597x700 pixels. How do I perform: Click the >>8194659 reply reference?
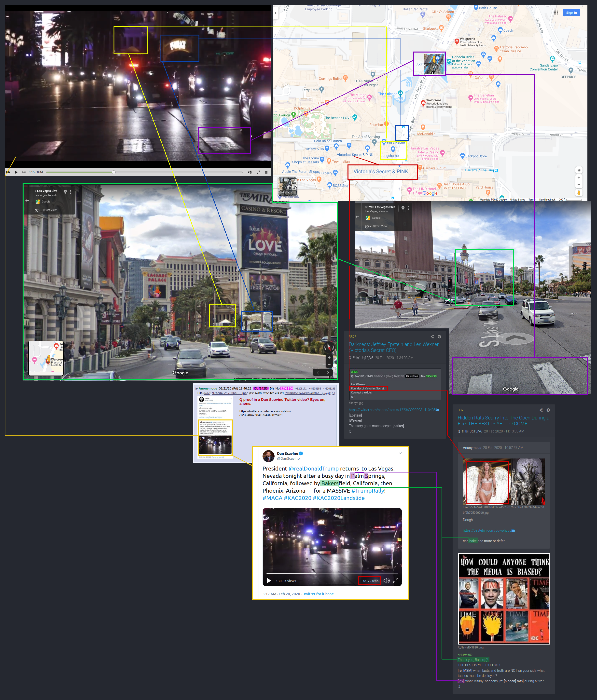[x=465, y=655]
